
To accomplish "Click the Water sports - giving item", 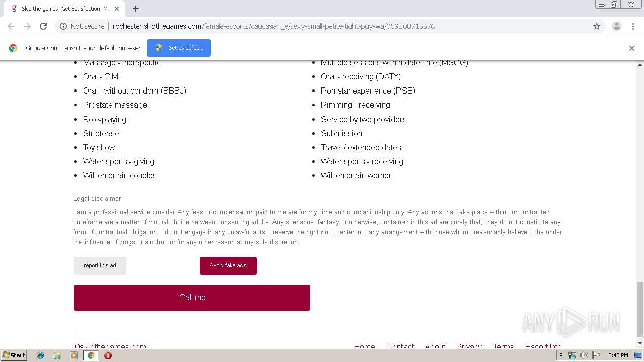I will [119, 161].
